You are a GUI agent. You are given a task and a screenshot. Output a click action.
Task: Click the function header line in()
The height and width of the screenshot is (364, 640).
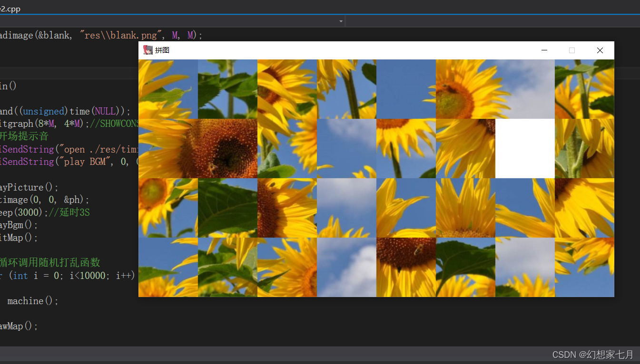9,86
